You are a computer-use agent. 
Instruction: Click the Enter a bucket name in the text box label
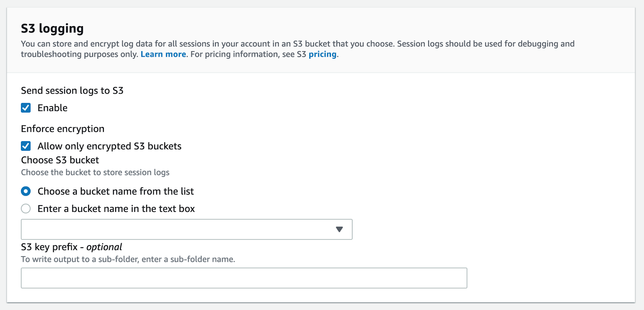[x=116, y=209]
